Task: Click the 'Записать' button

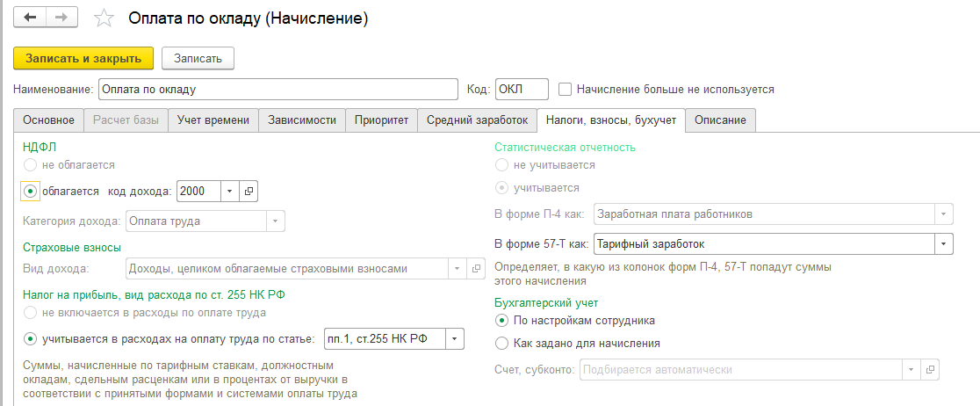Action: [x=198, y=58]
